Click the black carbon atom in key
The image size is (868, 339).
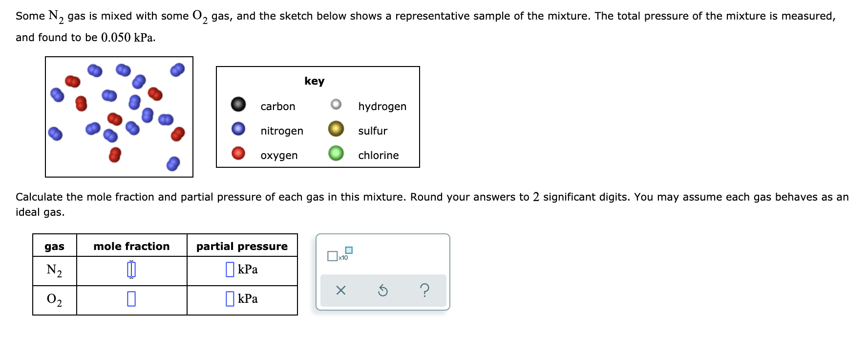(238, 105)
